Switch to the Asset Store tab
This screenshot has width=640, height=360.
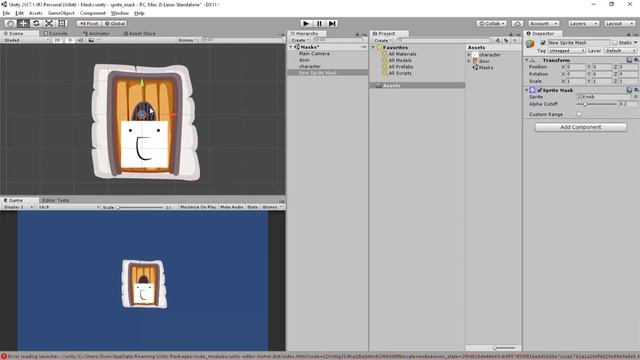(139, 33)
